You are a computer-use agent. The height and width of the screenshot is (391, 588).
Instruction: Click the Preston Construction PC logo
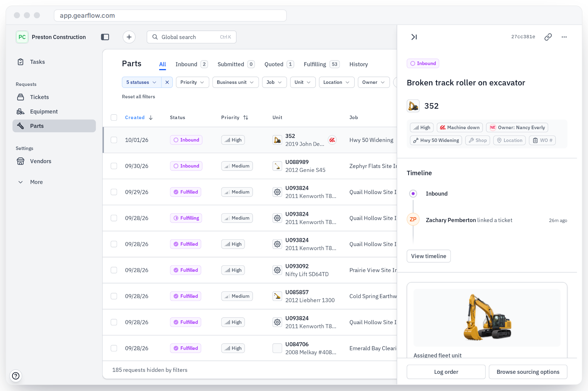coord(22,37)
